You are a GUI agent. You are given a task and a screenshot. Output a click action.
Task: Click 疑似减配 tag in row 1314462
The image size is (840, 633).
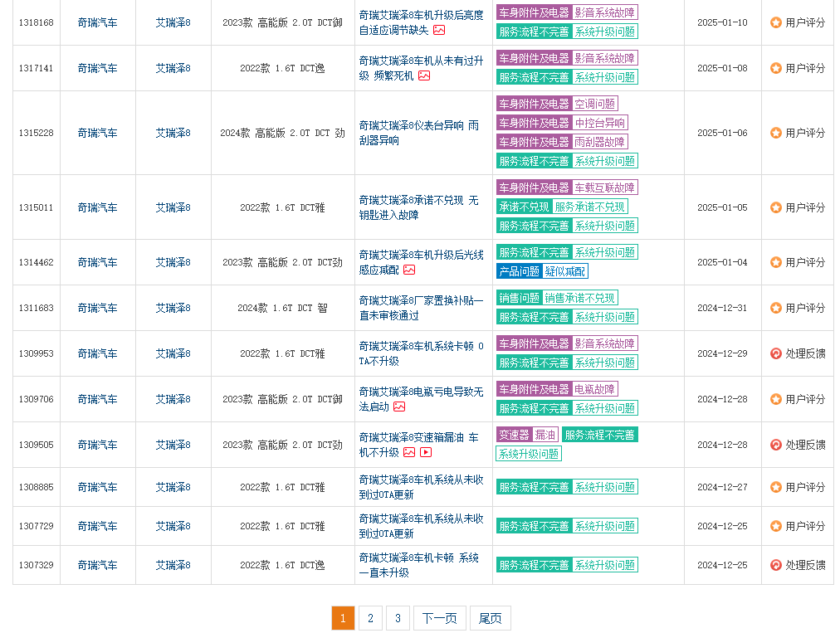pos(566,271)
